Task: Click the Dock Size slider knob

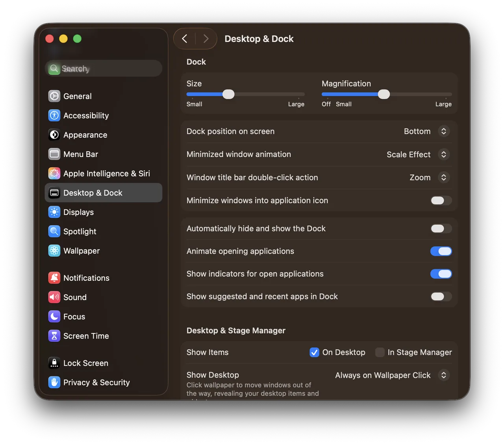Action: coord(228,94)
